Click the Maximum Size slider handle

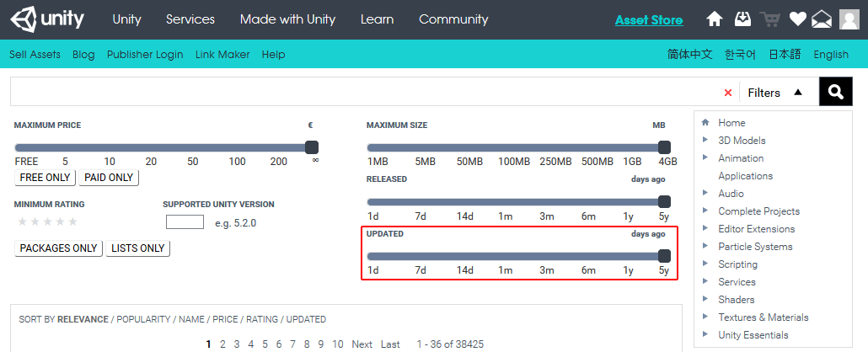(x=664, y=147)
